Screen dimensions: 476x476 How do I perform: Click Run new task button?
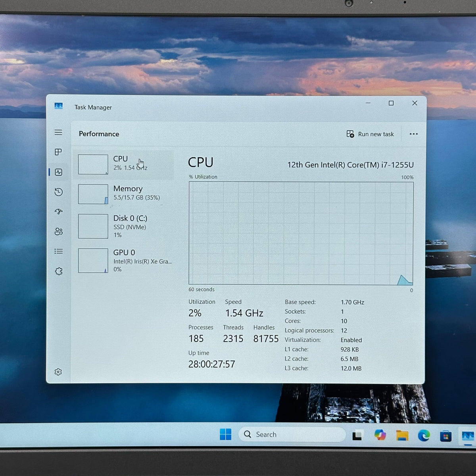370,134
